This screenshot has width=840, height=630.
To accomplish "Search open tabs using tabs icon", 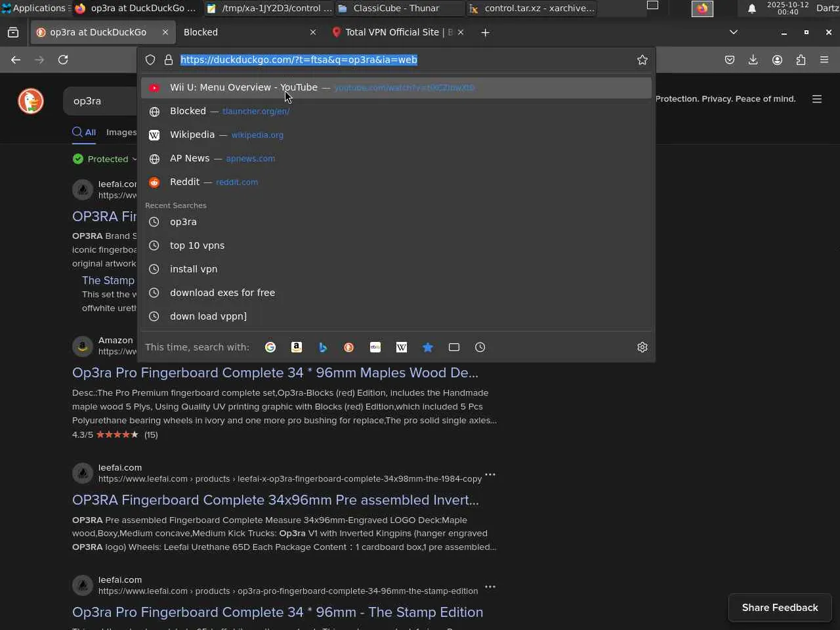I will pos(454,347).
